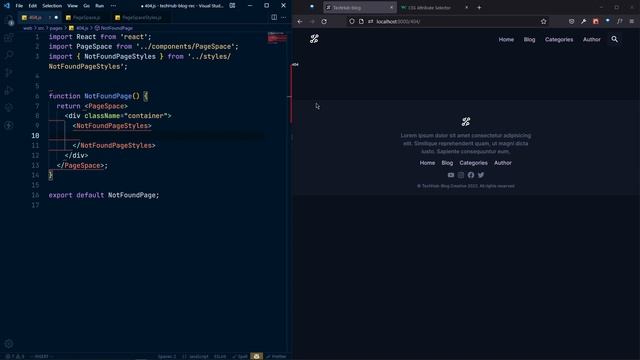
Task: Click the Blog link in site header
Action: tap(529, 40)
